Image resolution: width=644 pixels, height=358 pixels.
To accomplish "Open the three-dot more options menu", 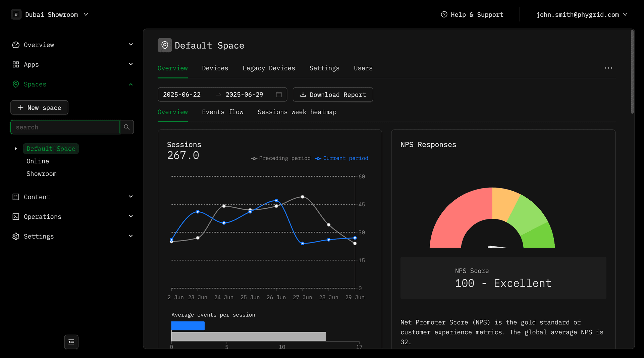I will click(608, 68).
